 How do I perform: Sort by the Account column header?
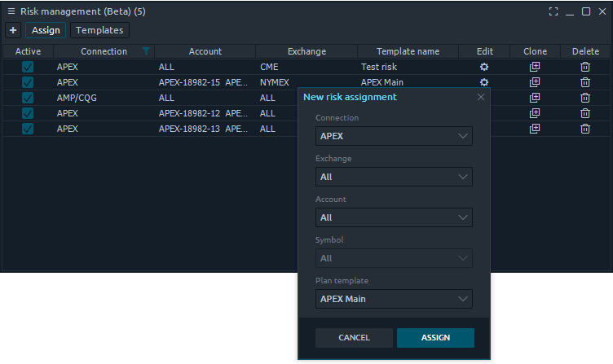(205, 51)
